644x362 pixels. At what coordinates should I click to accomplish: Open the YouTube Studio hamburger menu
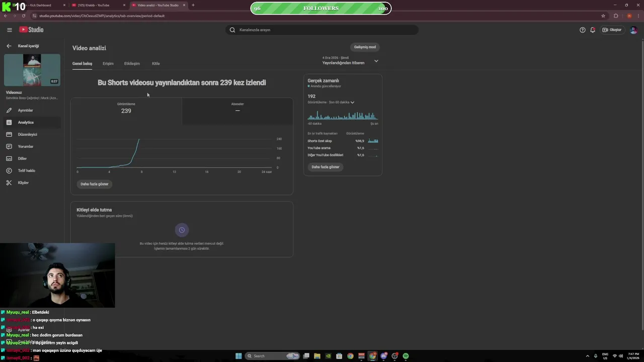[x=9, y=30]
